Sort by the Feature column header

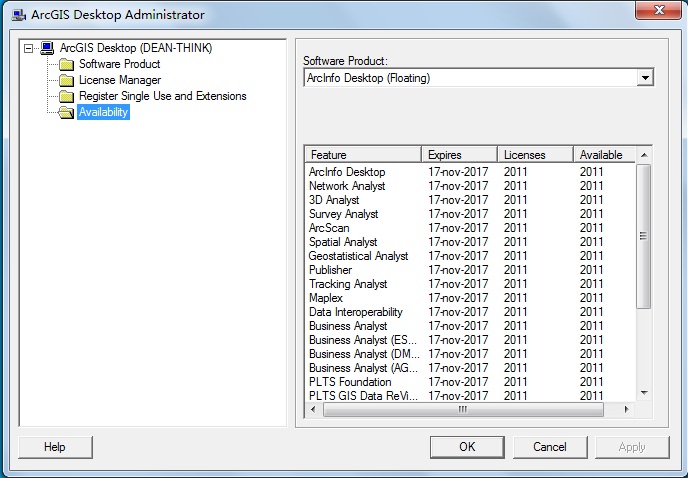(363, 155)
